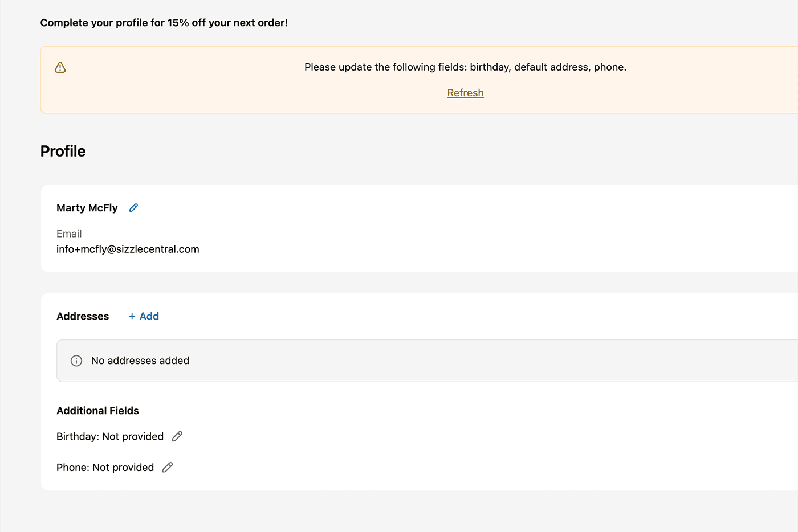Click the Profile heading
The width and height of the screenshot is (798, 532).
pos(63,151)
